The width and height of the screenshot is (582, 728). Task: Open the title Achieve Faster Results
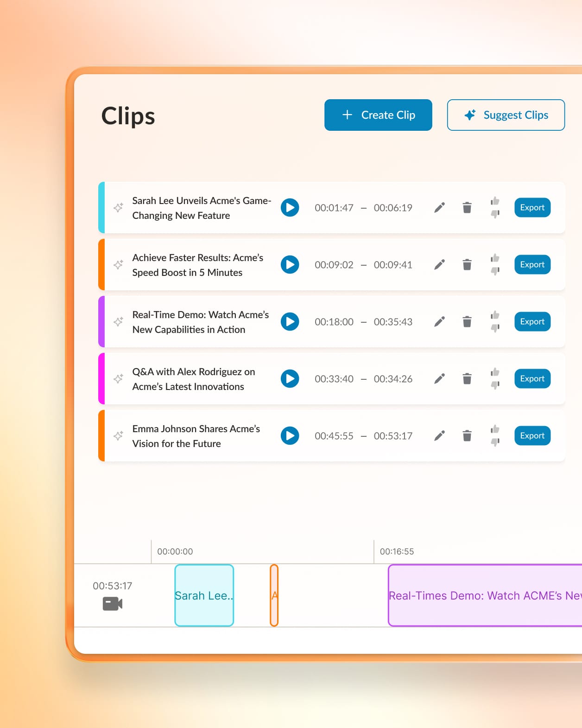(x=198, y=265)
